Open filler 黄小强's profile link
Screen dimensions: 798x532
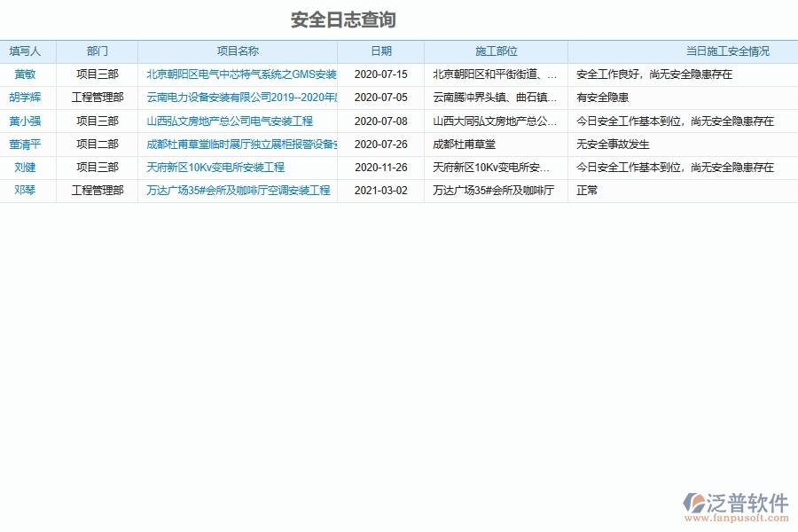(28, 121)
